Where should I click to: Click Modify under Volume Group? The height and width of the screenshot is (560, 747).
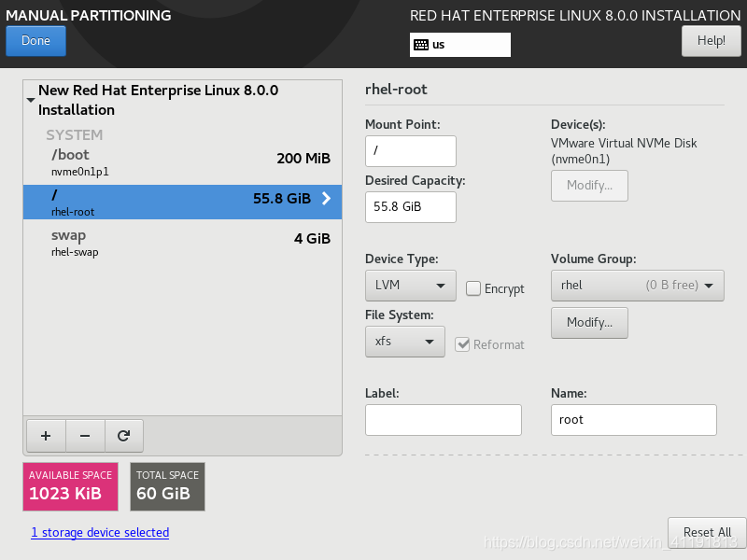tap(589, 323)
